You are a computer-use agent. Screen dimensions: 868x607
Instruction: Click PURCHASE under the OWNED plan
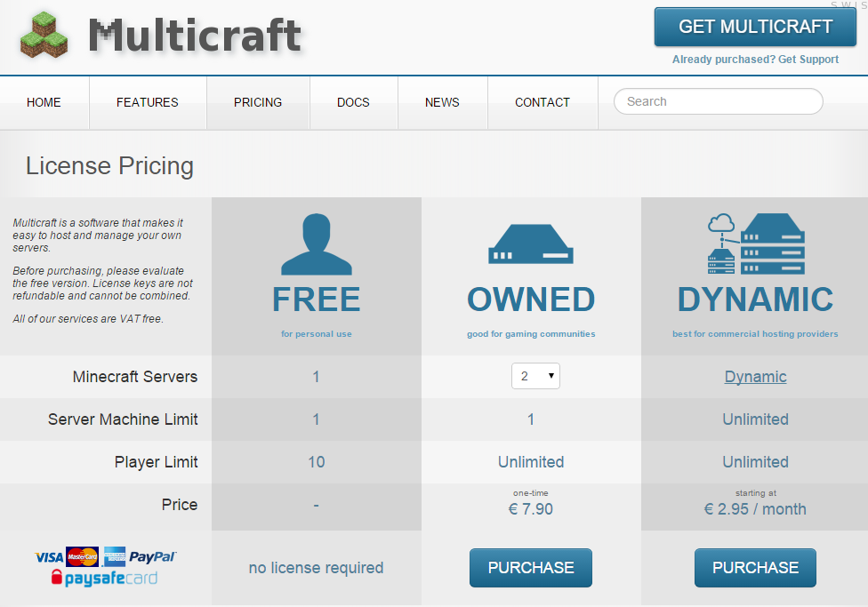click(x=530, y=567)
